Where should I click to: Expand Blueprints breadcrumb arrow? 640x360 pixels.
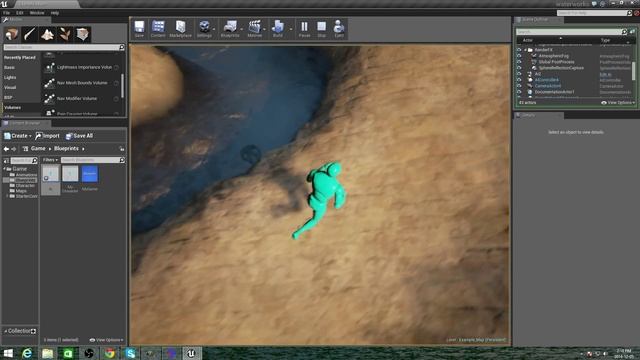click(x=83, y=149)
